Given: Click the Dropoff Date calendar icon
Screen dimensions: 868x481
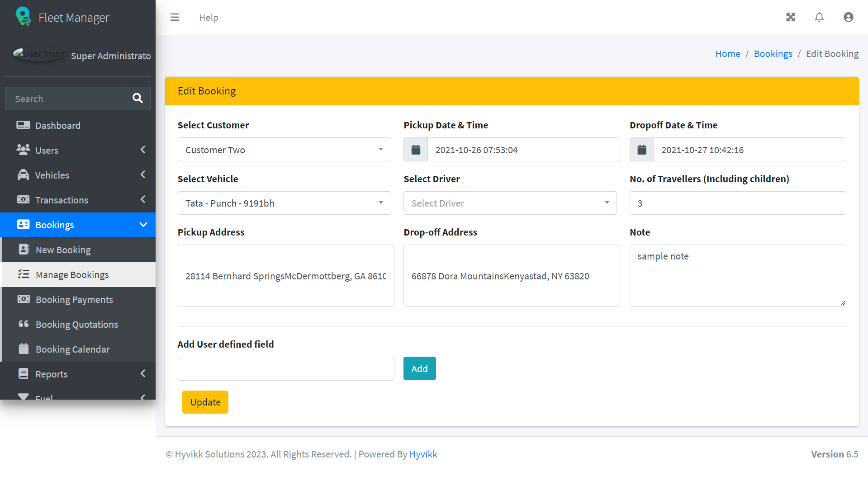Looking at the screenshot, I should point(642,150).
